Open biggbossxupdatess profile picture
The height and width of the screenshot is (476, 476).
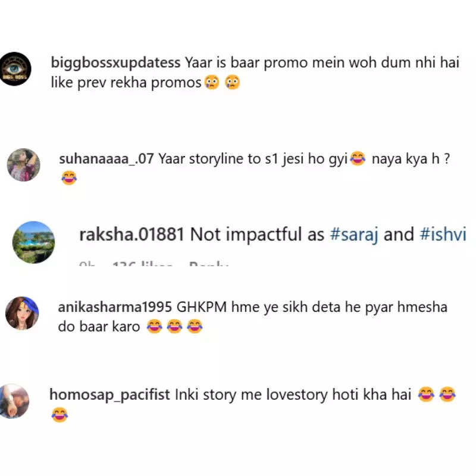click(x=15, y=69)
